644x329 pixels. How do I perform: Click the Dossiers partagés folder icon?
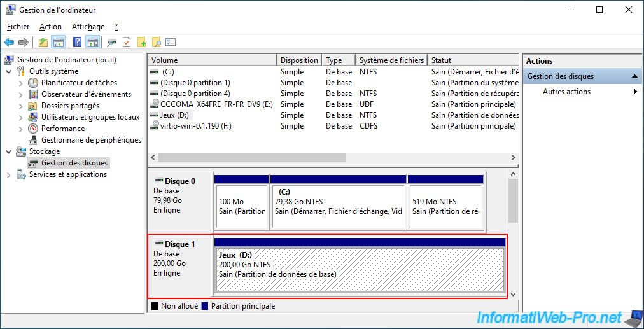33,106
